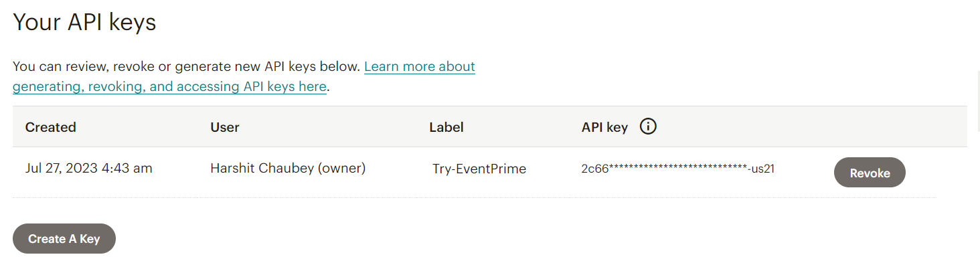Click the Try-EventPrime label cell
Image resolution: width=980 pixels, height=271 pixels.
pyautogui.click(x=479, y=169)
